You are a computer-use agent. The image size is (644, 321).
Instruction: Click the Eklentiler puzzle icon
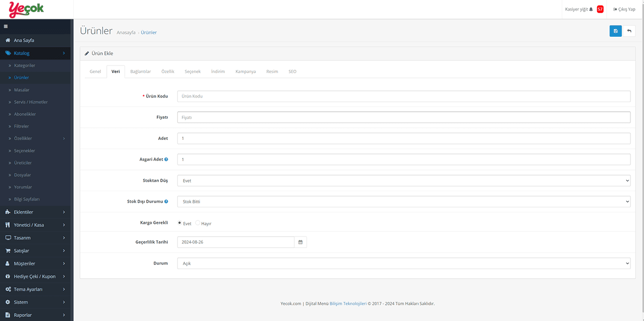click(x=8, y=212)
